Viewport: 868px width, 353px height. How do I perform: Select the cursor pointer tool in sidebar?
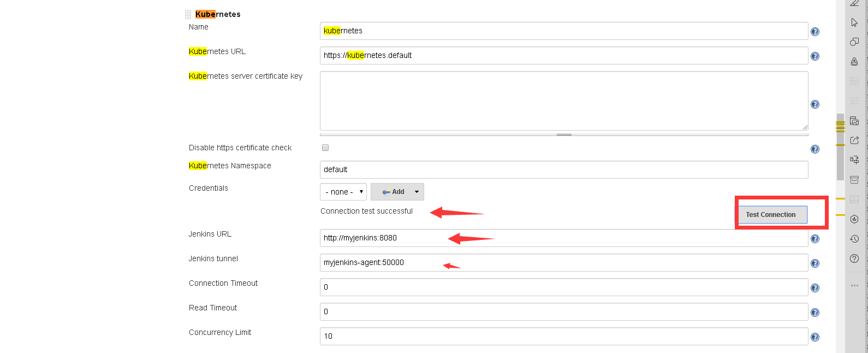854,22
